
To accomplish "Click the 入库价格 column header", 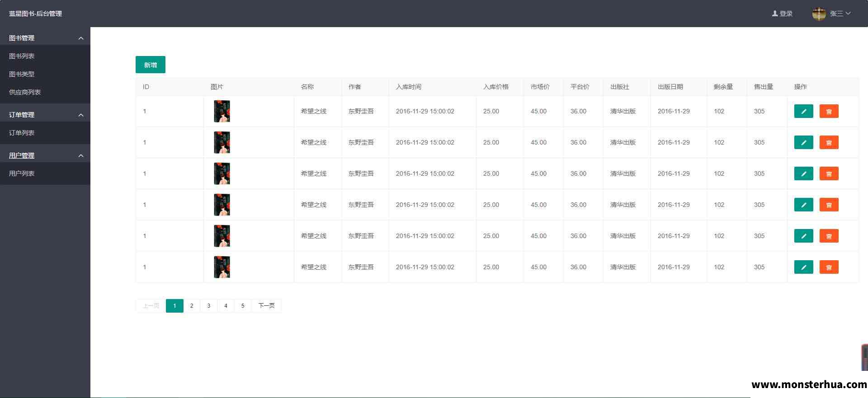I will point(496,87).
